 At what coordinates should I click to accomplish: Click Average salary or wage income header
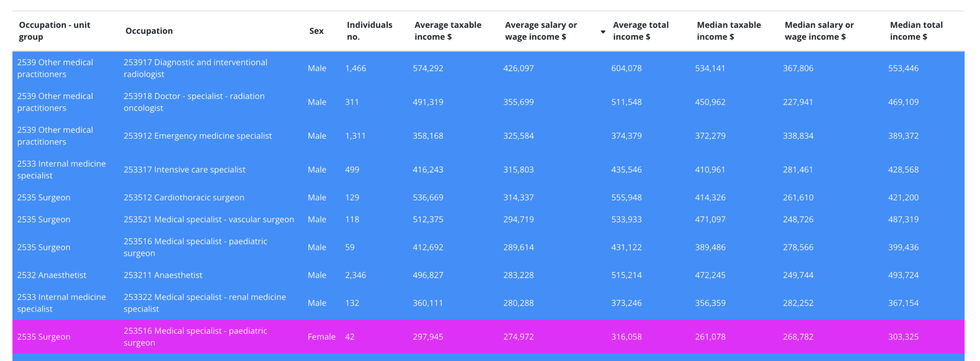point(541,31)
